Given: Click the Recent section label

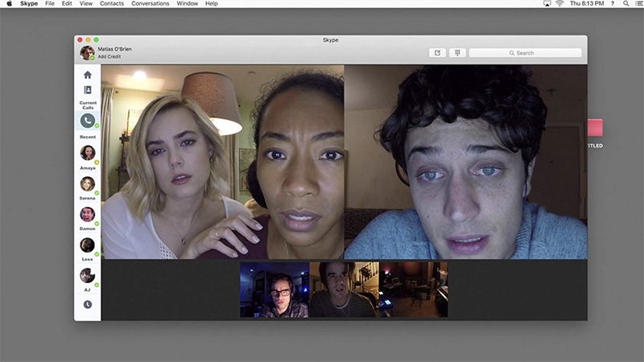Looking at the screenshot, I should click(88, 137).
